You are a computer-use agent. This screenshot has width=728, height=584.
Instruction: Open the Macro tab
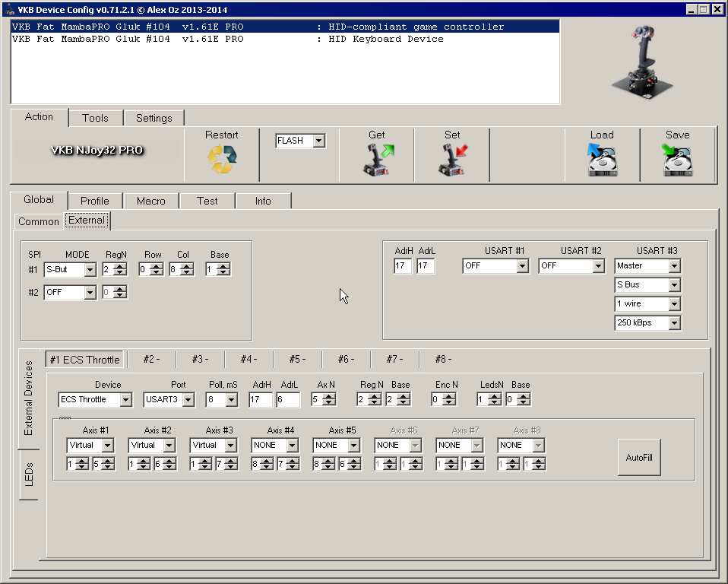point(151,201)
